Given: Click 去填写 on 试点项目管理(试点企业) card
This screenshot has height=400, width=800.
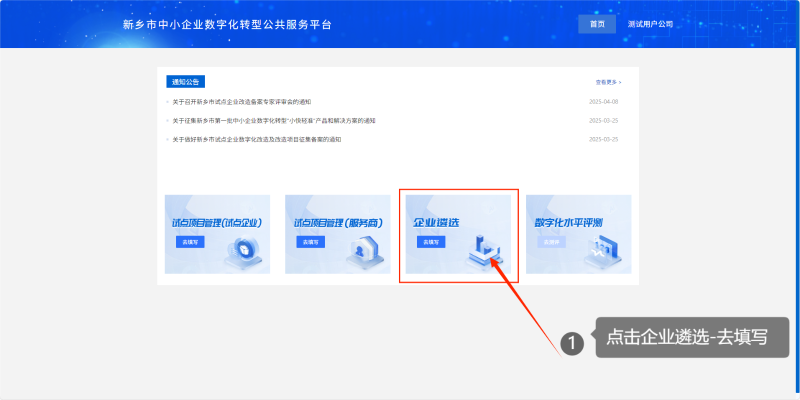Looking at the screenshot, I should [190, 242].
